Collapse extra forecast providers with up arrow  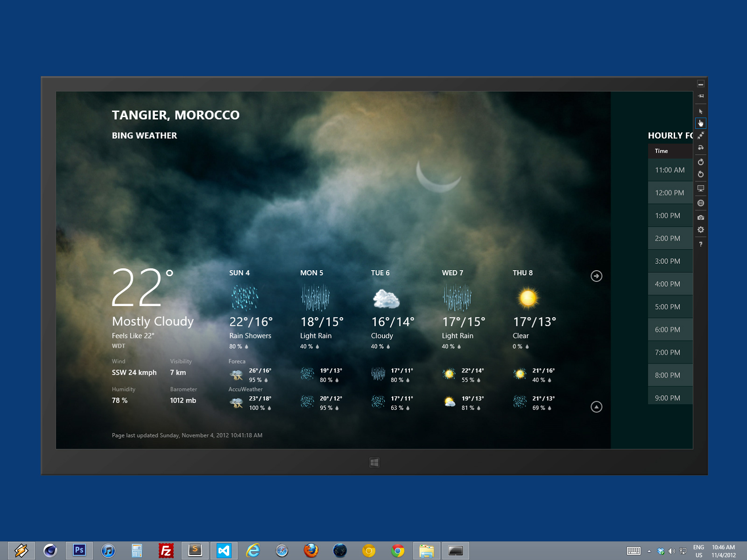[x=596, y=407]
